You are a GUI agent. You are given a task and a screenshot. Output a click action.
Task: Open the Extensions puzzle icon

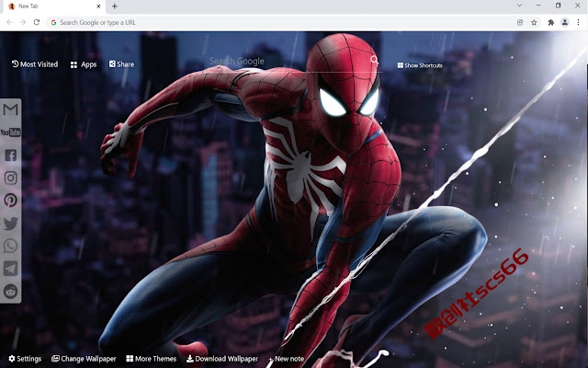tap(551, 22)
